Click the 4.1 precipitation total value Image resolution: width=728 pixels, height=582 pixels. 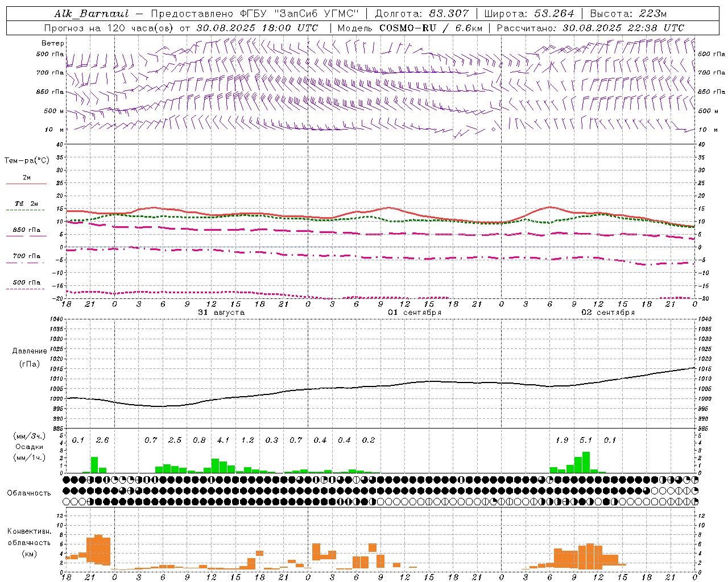[x=223, y=440]
